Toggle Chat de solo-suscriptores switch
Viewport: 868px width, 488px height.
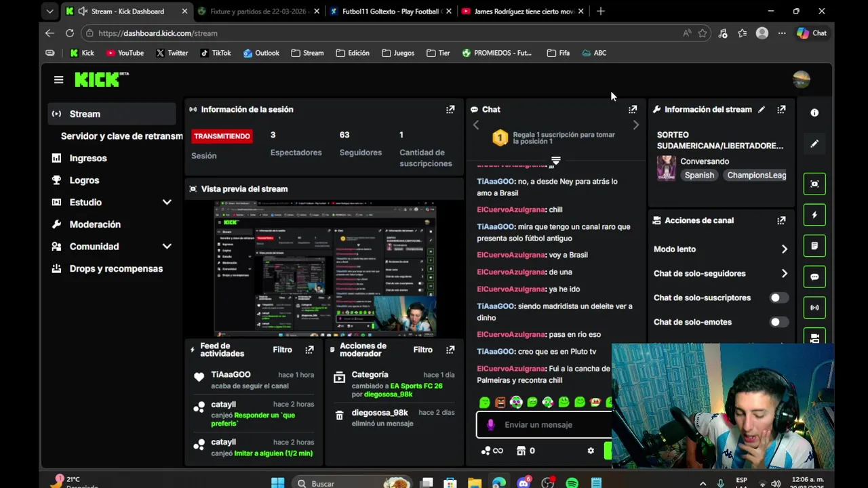click(x=779, y=298)
